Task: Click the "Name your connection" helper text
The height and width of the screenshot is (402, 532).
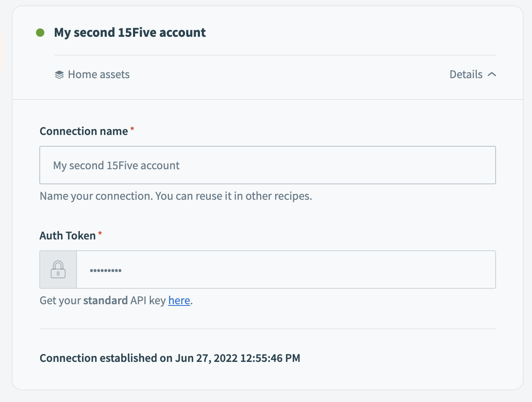Action: coord(176,196)
